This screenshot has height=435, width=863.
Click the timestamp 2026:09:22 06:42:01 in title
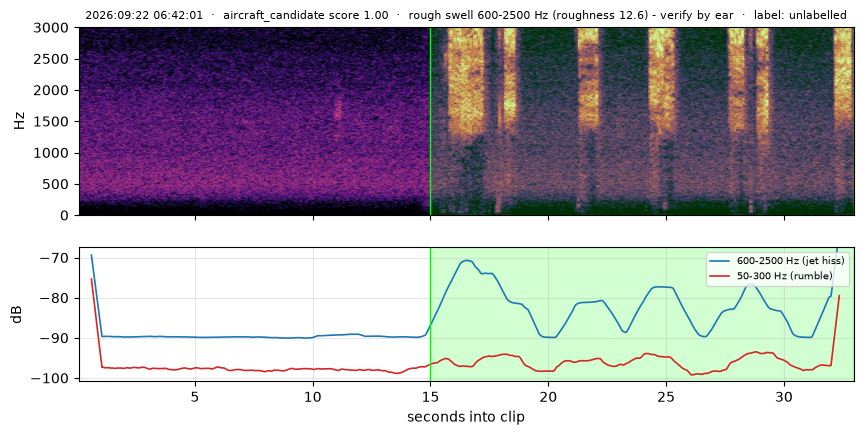(144, 15)
